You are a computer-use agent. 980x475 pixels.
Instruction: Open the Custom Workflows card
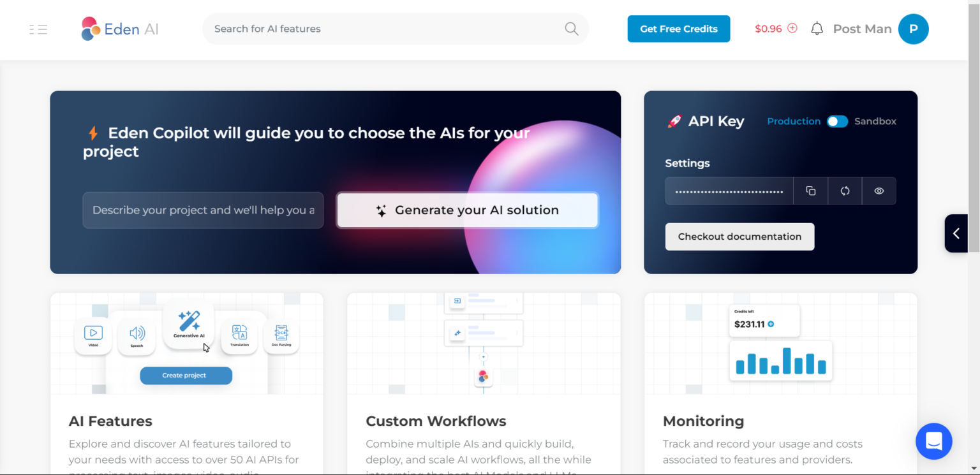(484, 384)
